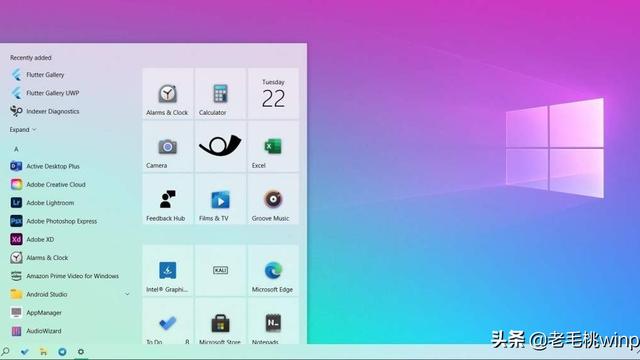Open Adobe Lightroom from app list
This screenshot has height=360, width=640.
(42, 203)
